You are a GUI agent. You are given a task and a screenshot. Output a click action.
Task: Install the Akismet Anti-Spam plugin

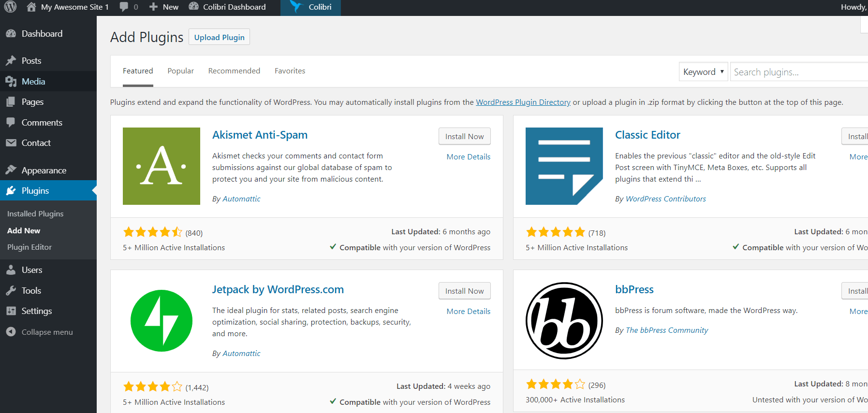464,137
